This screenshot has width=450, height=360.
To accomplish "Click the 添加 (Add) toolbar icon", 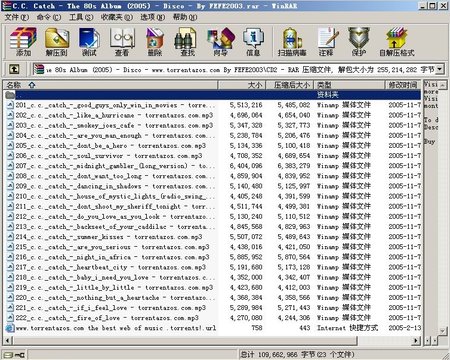I will tap(23, 42).
